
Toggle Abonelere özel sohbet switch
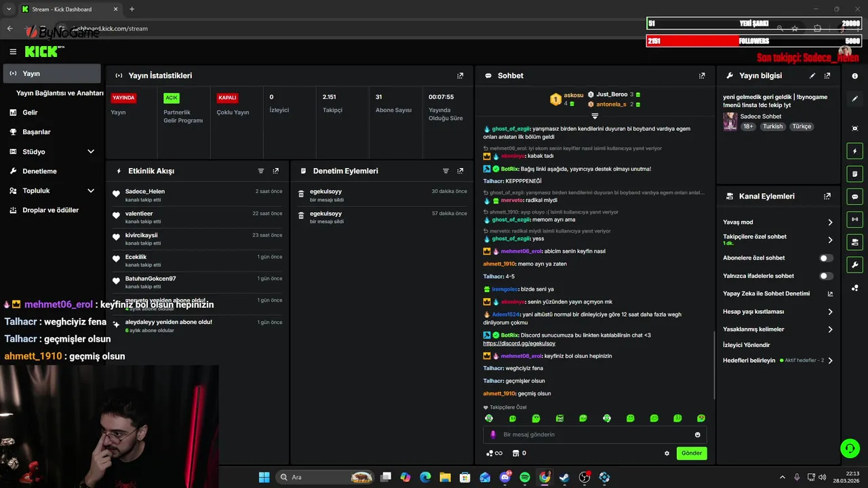click(826, 258)
